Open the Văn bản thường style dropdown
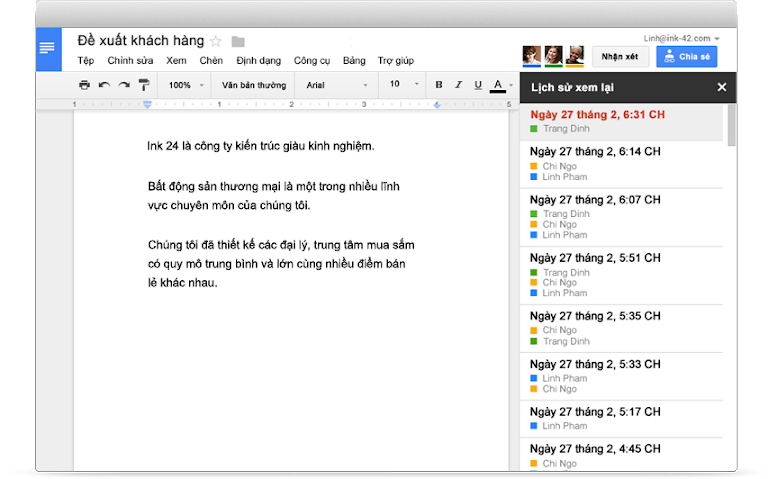This screenshot has width=768, height=479. tap(254, 85)
